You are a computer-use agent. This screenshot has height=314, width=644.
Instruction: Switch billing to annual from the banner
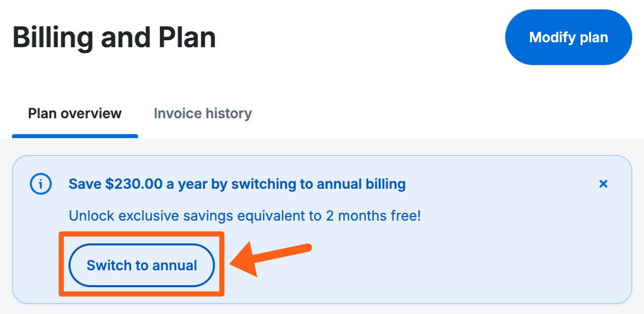(x=141, y=265)
